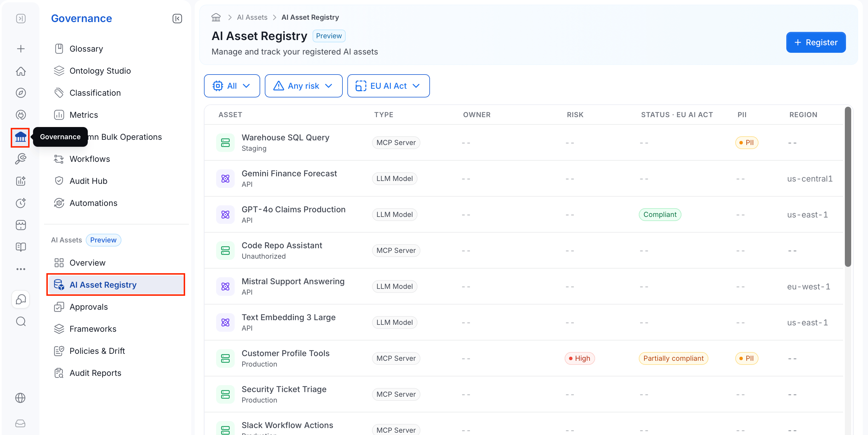Open the wrench tools rail icon

click(x=21, y=159)
